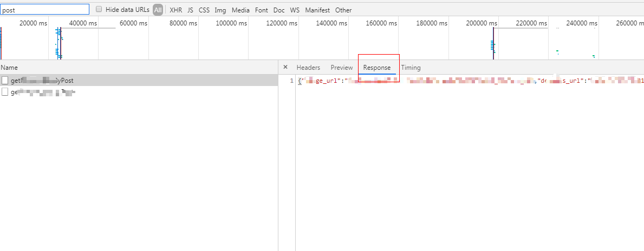
Task: Click the Name column header
Action: click(9, 67)
